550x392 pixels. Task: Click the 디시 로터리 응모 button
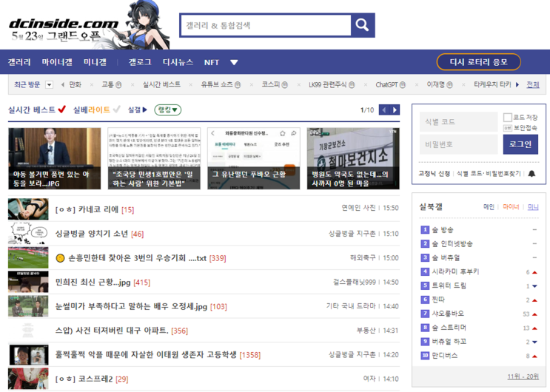click(479, 62)
